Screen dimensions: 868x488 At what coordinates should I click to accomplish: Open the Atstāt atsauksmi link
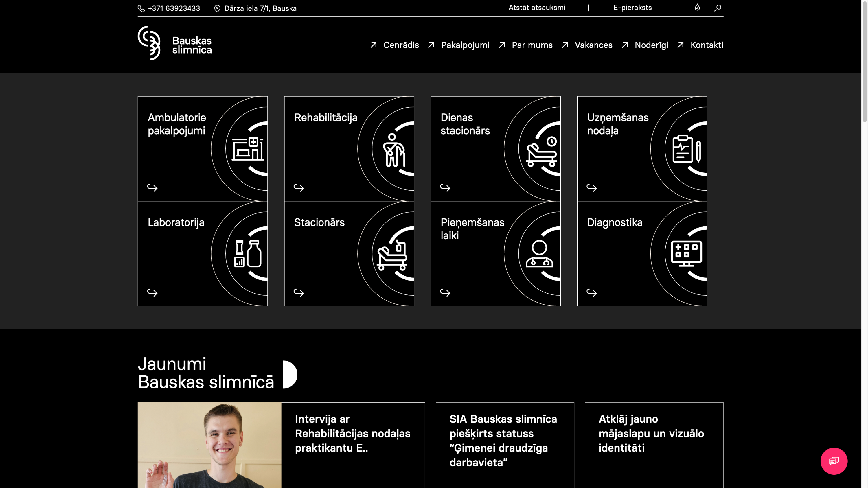(537, 8)
